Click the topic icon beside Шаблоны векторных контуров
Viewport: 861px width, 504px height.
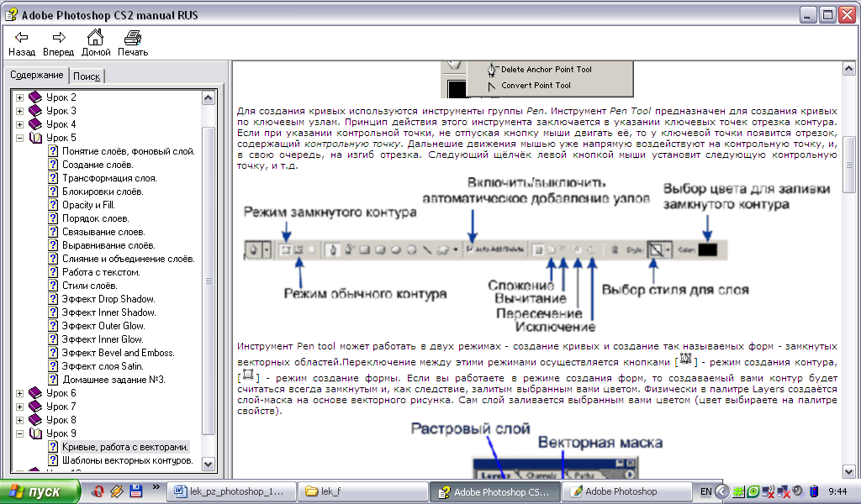pos(53,460)
